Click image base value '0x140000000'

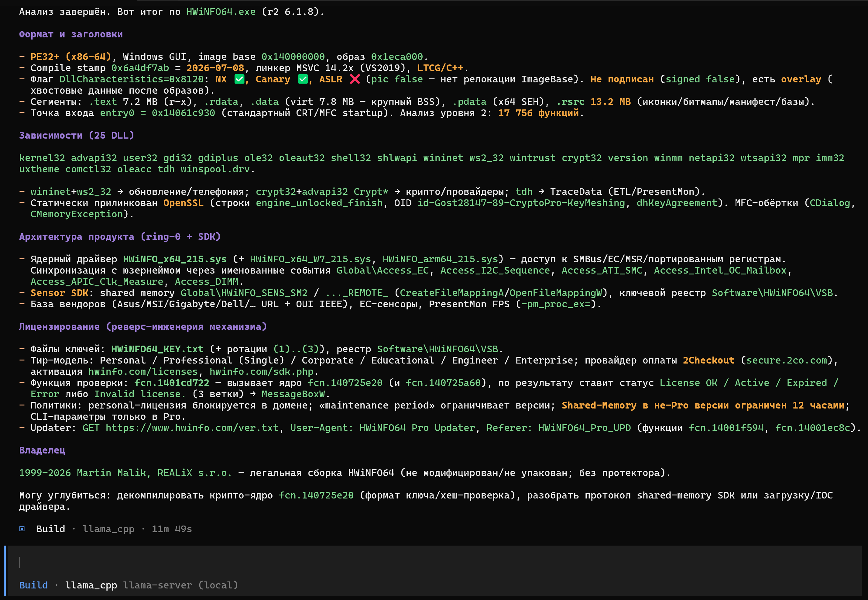pyautogui.click(x=293, y=57)
